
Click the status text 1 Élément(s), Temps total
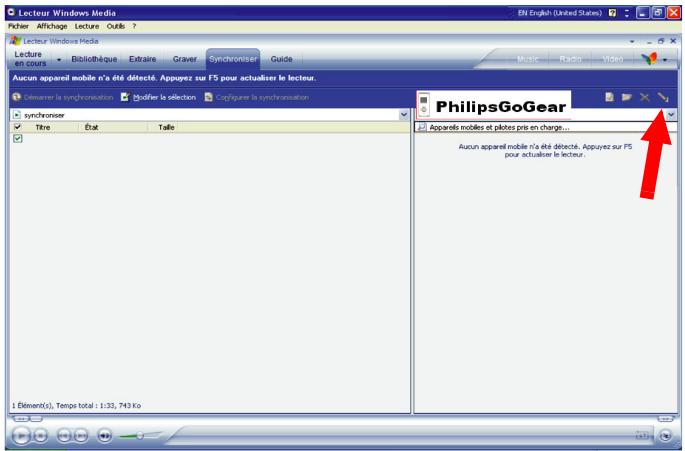[x=76, y=406]
